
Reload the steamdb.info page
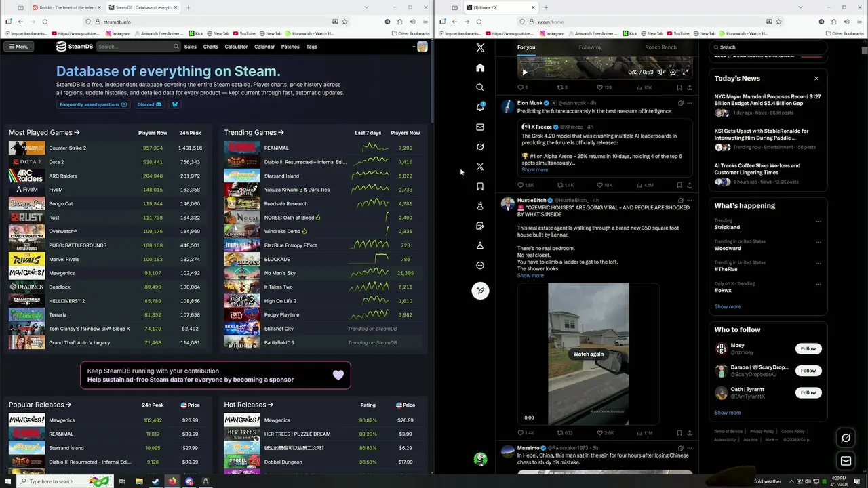pyautogui.click(x=45, y=22)
